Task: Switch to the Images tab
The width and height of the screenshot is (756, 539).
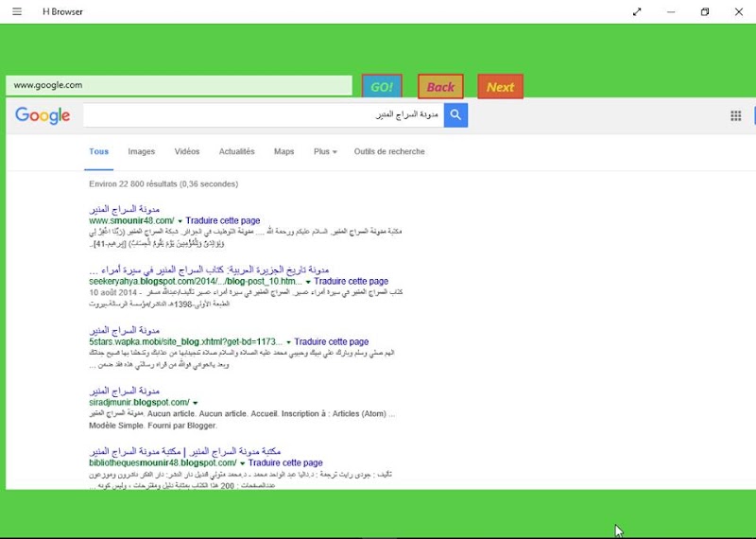Action: 141,151
